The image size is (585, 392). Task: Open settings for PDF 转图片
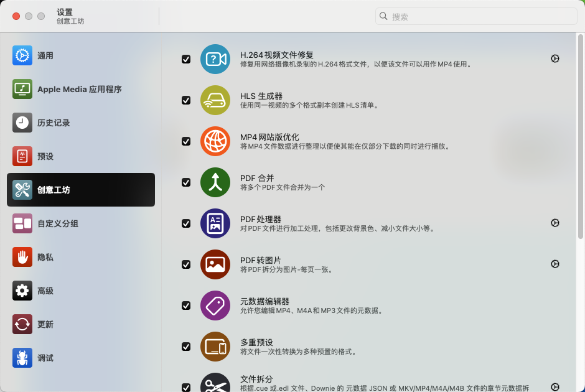(555, 263)
